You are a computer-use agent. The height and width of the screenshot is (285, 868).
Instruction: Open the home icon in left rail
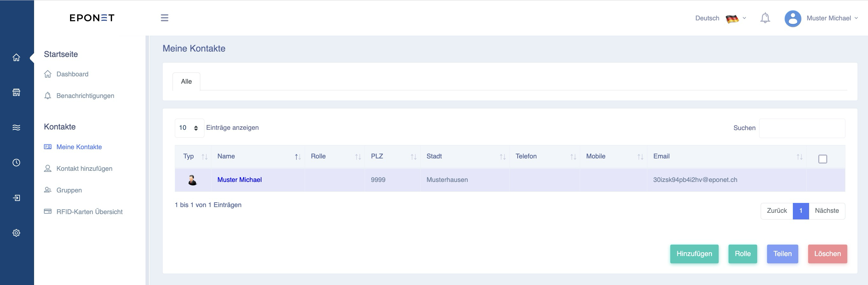[16, 58]
